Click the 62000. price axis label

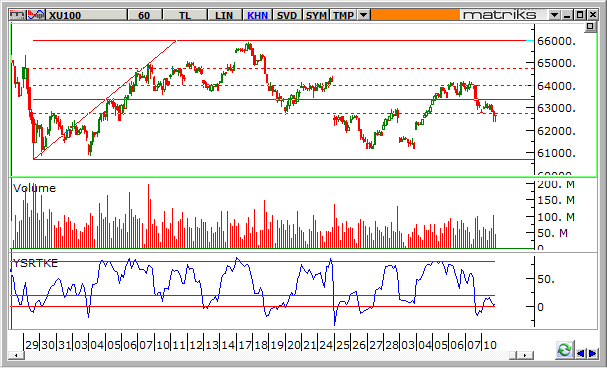[556, 131]
